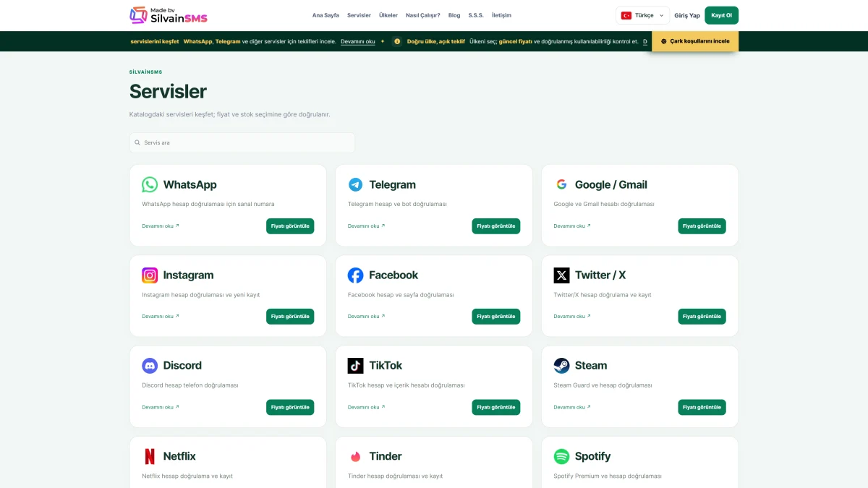Viewport: 868px width, 488px height.
Task: Click Fiyatı görüntüle on Google / Gmail
Action: (x=702, y=226)
